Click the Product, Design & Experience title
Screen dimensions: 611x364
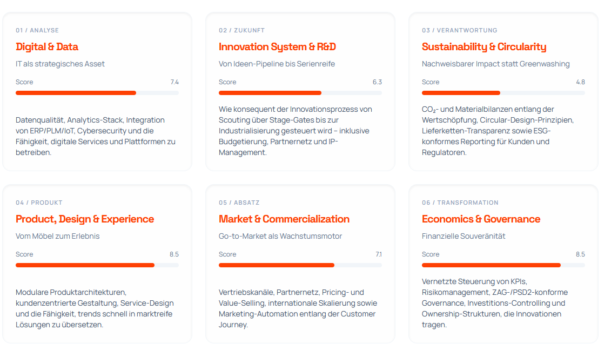(x=85, y=219)
